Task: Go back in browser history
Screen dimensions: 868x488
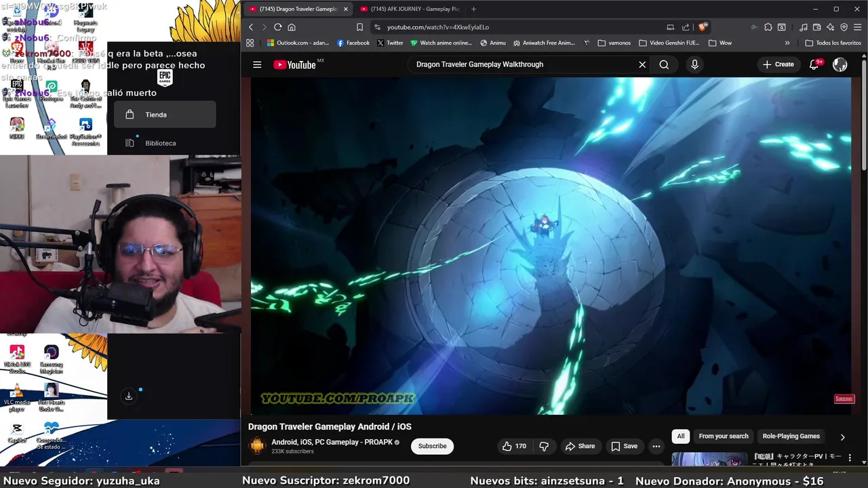Action: click(251, 27)
